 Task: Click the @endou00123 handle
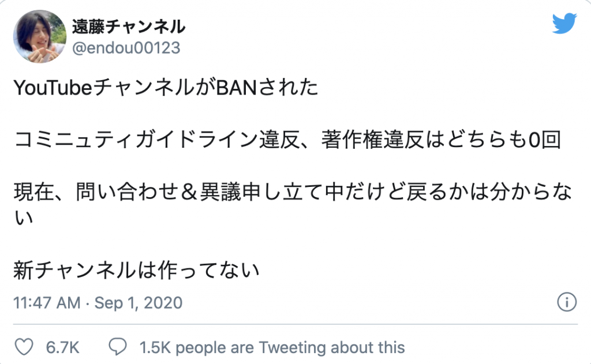(x=126, y=47)
